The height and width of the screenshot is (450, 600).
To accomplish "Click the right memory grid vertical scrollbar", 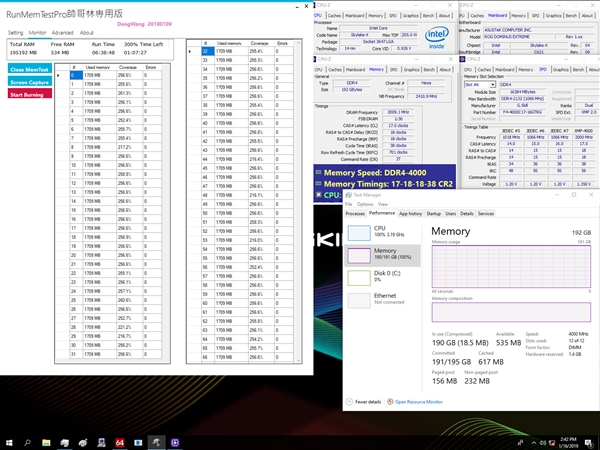I will [298, 201].
